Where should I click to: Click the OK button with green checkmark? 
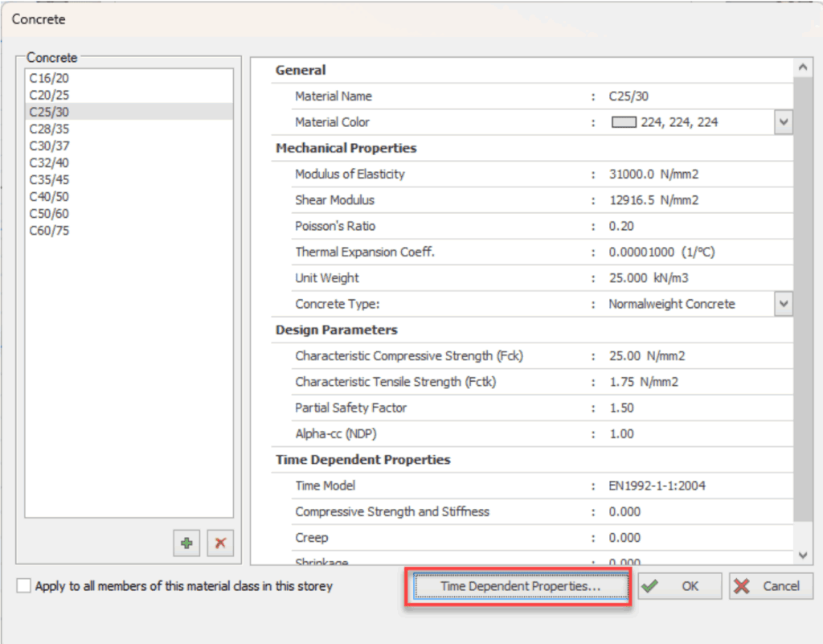coord(680,586)
